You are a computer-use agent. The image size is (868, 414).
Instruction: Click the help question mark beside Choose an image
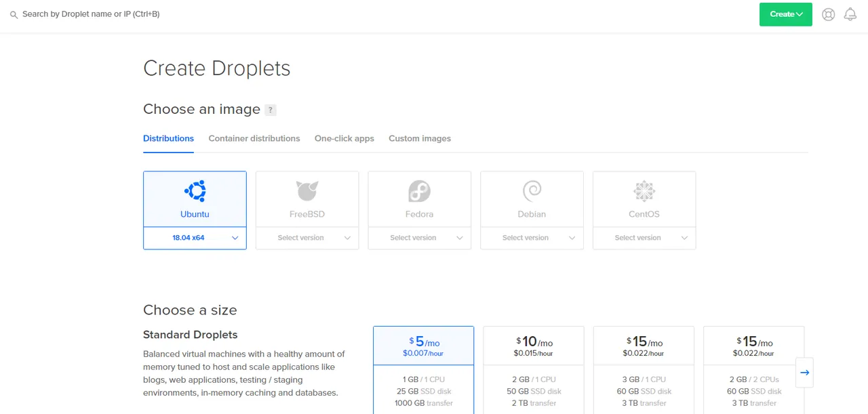[271, 110]
